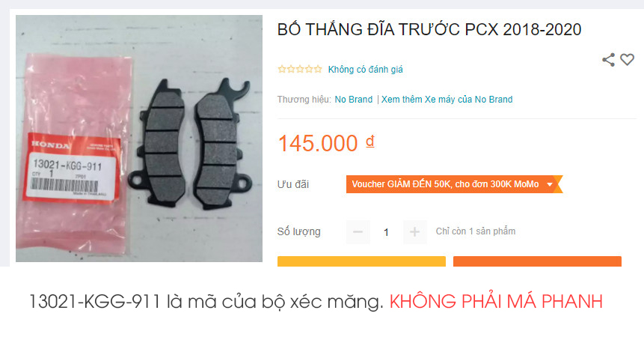Decrease quantity with the minus button
The width and height of the screenshot is (644, 343).
pos(358,232)
